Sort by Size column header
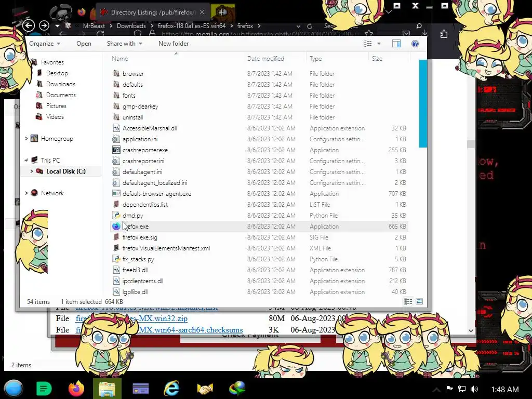Image resolution: width=532 pixels, height=399 pixels. point(377,58)
